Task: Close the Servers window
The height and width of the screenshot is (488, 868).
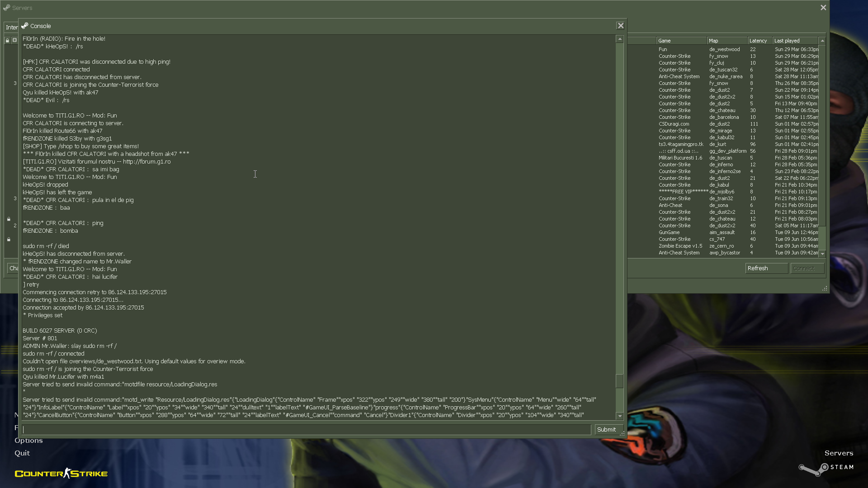Action: click(823, 8)
